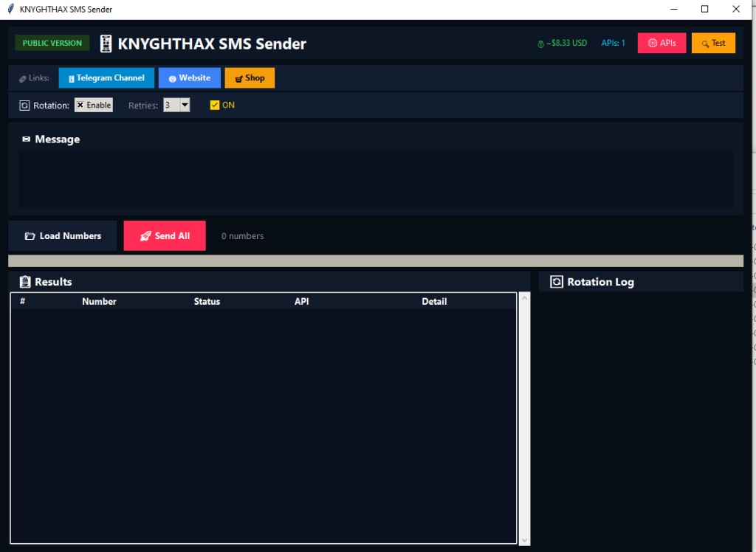Image resolution: width=756 pixels, height=552 pixels.
Task: Click the Rotation Log heading text
Action: click(600, 282)
